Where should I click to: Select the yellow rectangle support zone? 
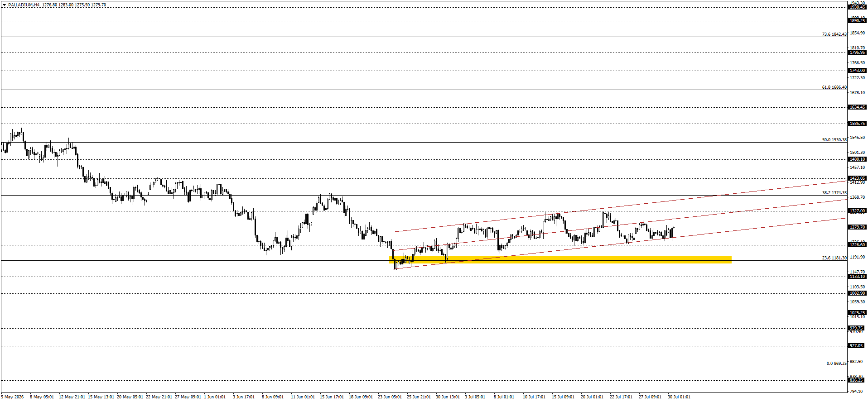[x=560, y=259]
